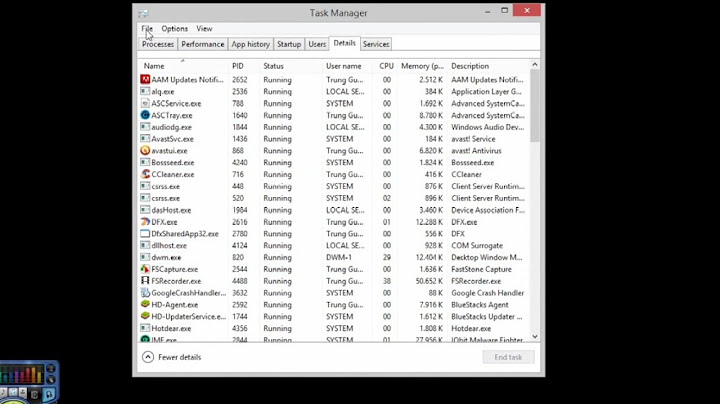This screenshot has width=720, height=404.
Task: Click the 'Windows Audio Dev...' description
Action: tap(488, 127)
